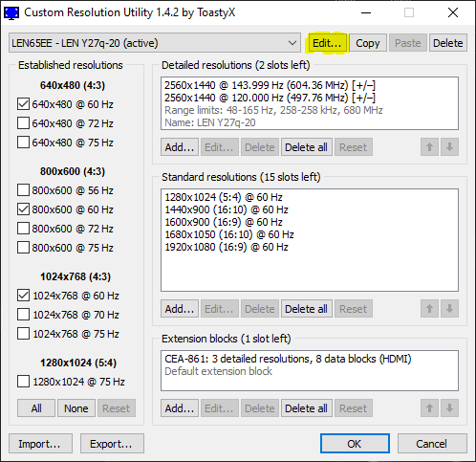Click Delete under Standard resolutions list
The image size is (476, 462).
[x=260, y=308]
